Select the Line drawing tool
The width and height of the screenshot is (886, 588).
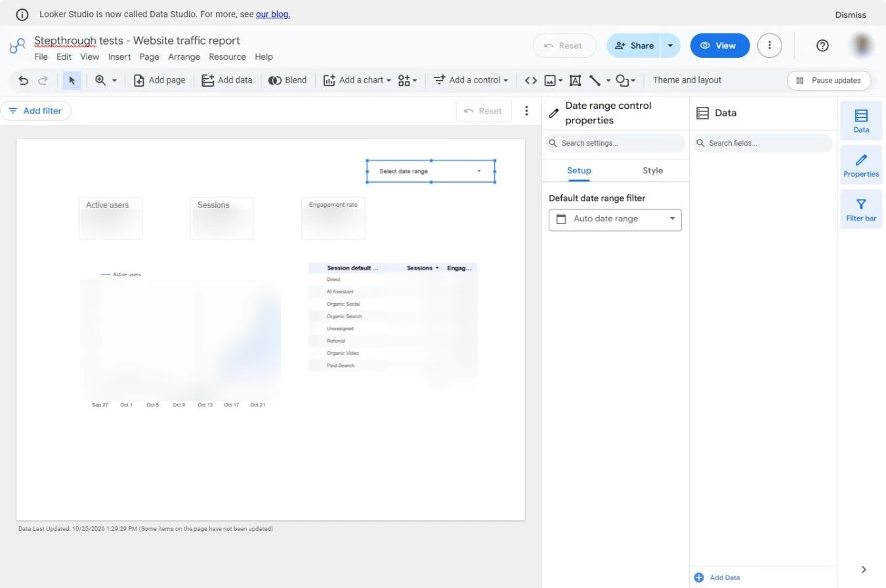click(x=595, y=80)
